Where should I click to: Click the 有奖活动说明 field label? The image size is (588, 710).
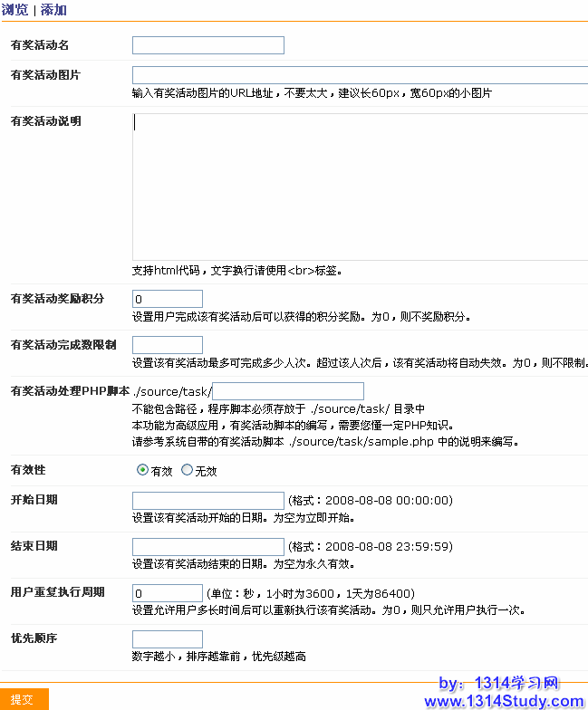tap(45, 121)
